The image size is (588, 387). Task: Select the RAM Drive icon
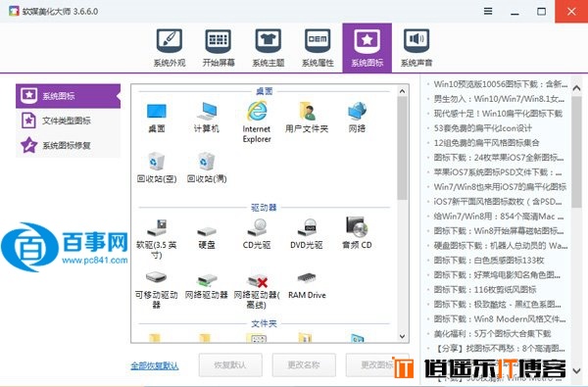coord(307,286)
